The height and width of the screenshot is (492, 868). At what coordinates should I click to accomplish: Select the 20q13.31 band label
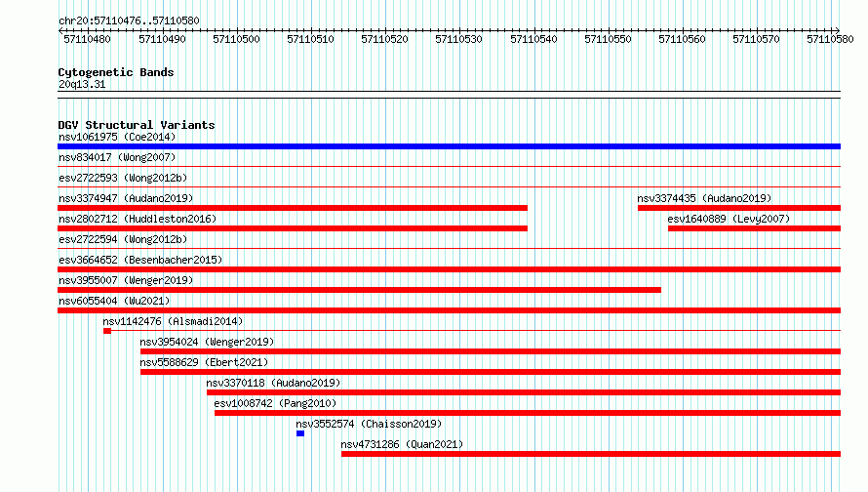[x=82, y=84]
